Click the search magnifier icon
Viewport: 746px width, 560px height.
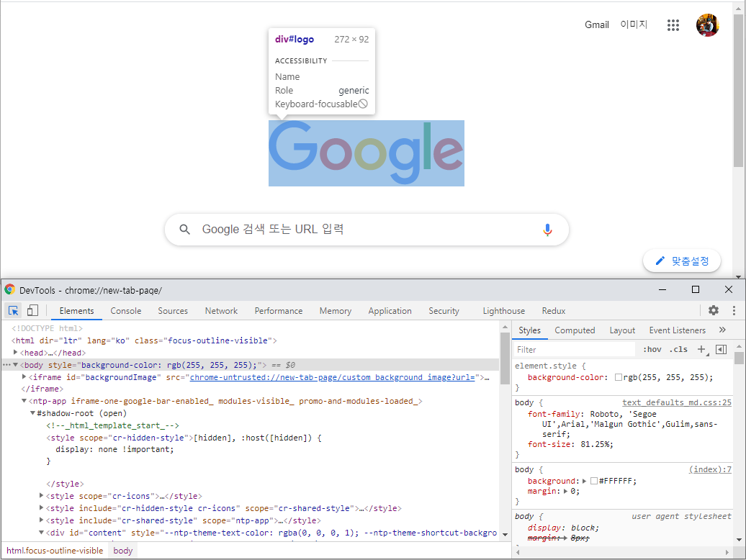tap(184, 230)
